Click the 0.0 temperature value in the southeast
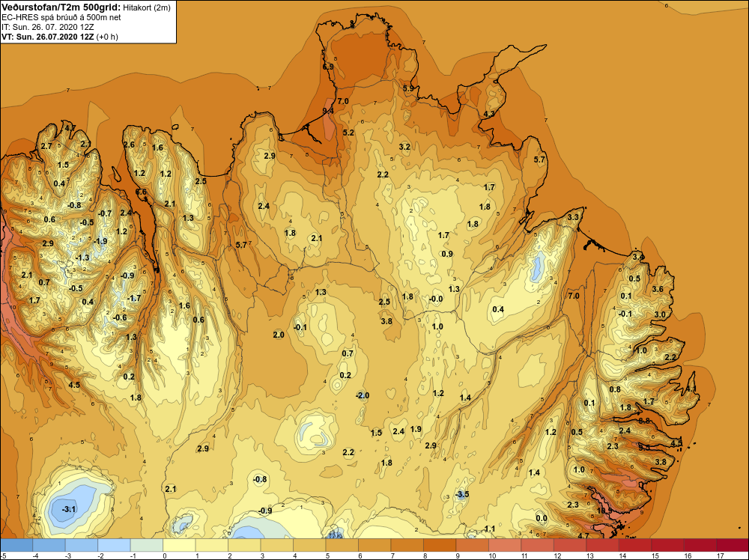Screen dimensions: 749x560 click(542, 518)
